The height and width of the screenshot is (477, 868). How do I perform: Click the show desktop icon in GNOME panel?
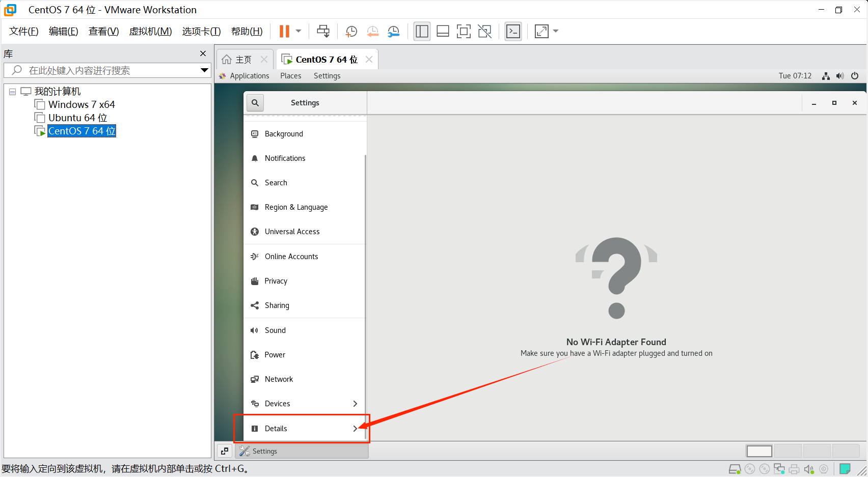point(225,451)
